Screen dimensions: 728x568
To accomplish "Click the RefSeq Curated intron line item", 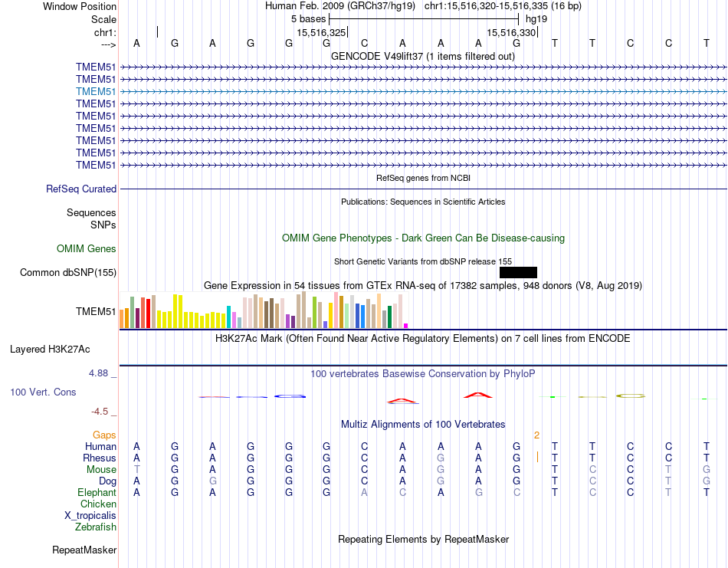I will pyautogui.click(x=424, y=189).
